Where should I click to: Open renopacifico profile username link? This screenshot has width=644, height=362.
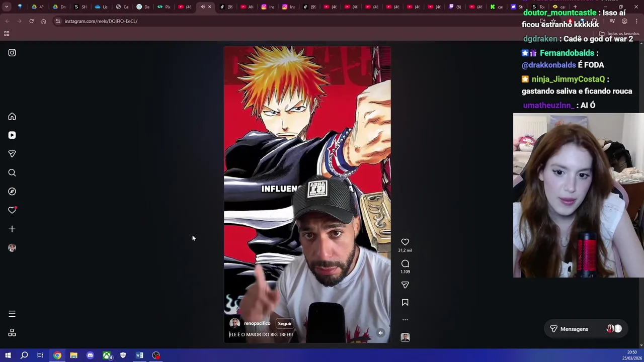pos(257,323)
